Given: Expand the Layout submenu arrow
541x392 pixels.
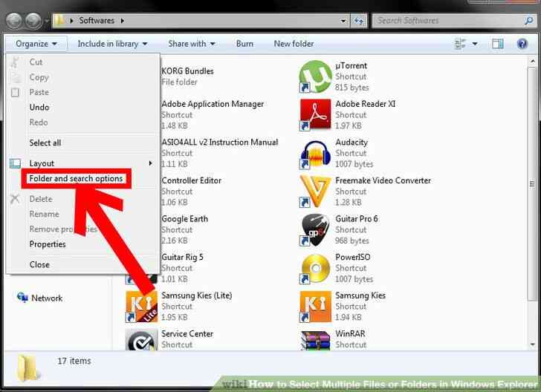Looking at the screenshot, I should pyautogui.click(x=150, y=163).
